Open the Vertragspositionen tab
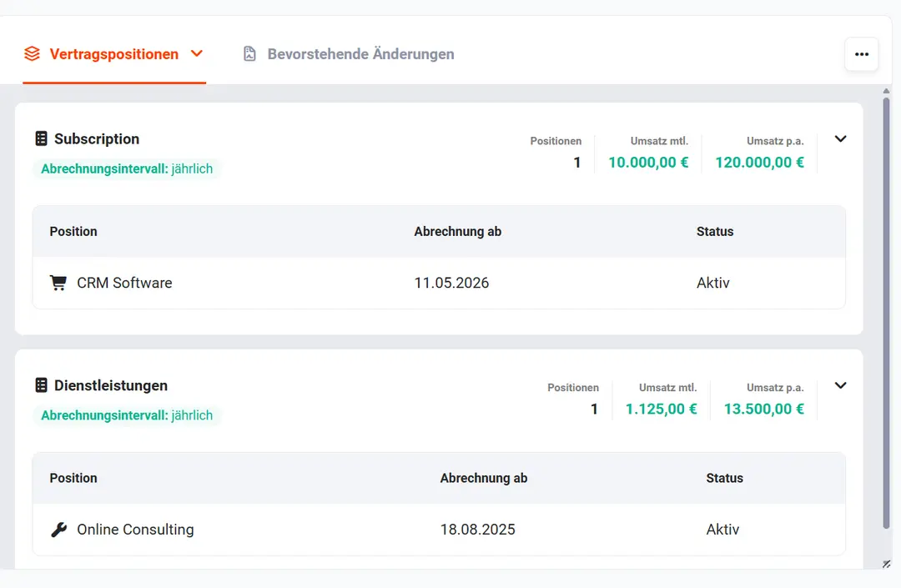The height and width of the screenshot is (588, 901). click(x=113, y=54)
